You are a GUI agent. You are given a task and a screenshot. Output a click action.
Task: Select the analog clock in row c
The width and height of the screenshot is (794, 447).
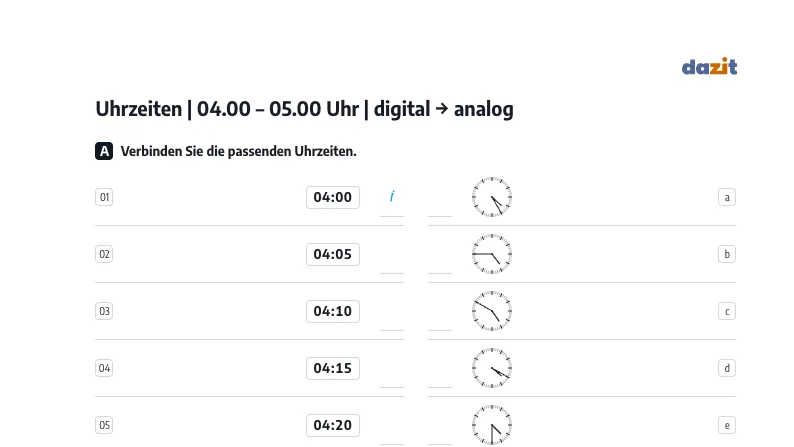(x=492, y=311)
